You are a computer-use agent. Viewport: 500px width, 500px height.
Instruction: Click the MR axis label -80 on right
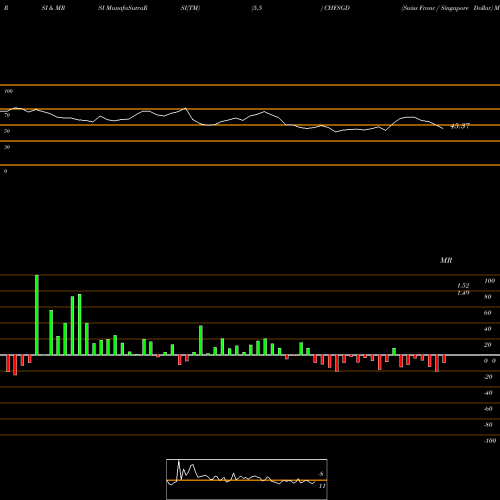click(488, 425)
